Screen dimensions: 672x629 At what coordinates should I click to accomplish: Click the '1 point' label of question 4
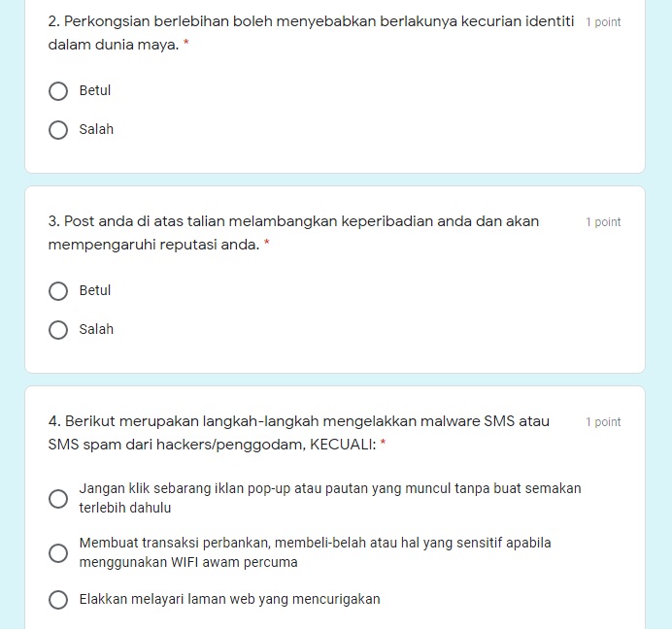click(x=603, y=422)
